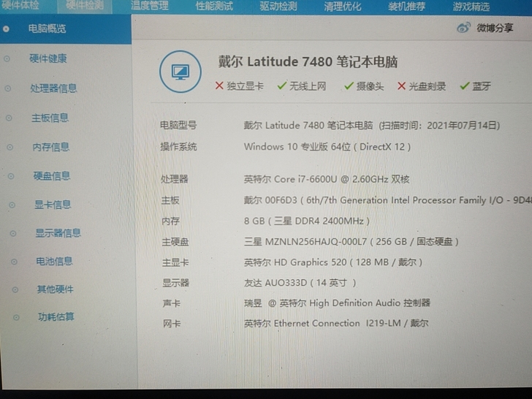Viewport: 532px width, 399px height.
Task: Click the 8 GB 三星 DDR4 value
Action: pos(307,221)
